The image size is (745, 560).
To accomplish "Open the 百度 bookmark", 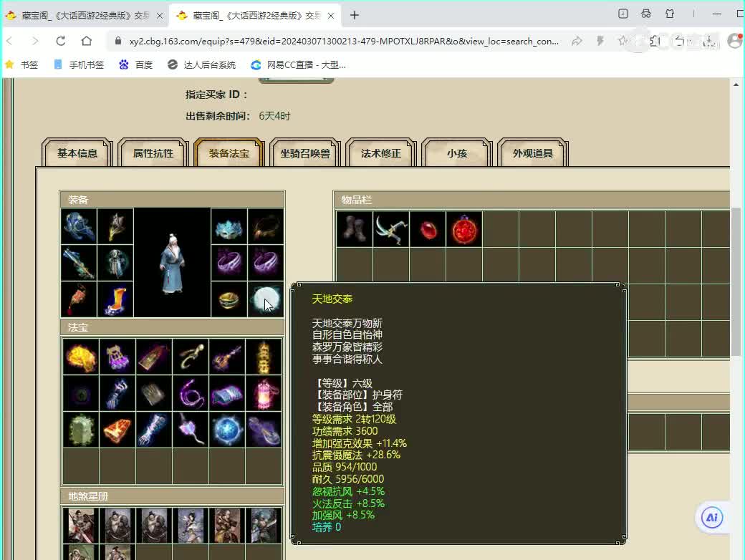I will point(136,64).
